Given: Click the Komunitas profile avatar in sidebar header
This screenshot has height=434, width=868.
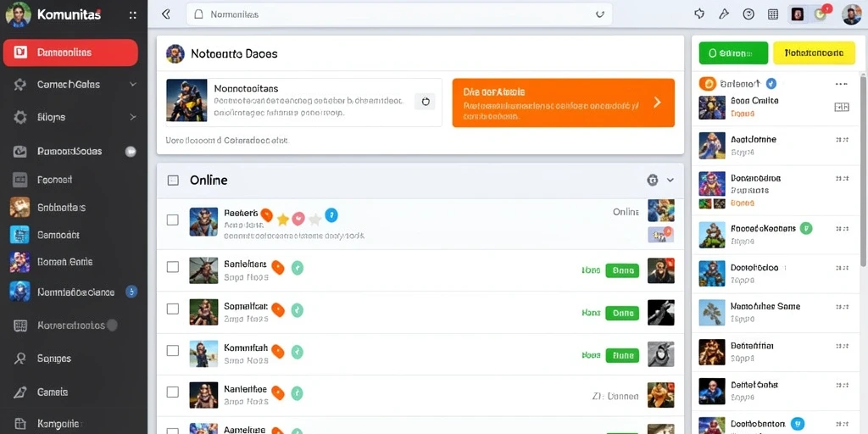Looking at the screenshot, I should [18, 14].
